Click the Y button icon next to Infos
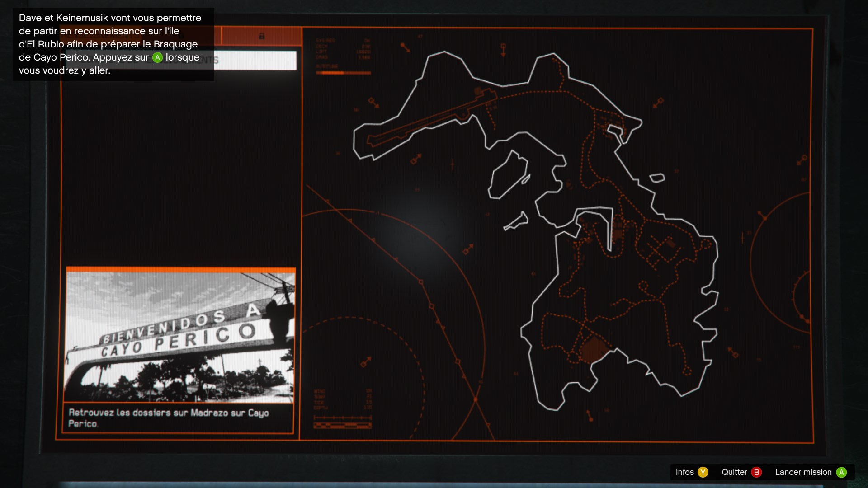 [x=703, y=472]
